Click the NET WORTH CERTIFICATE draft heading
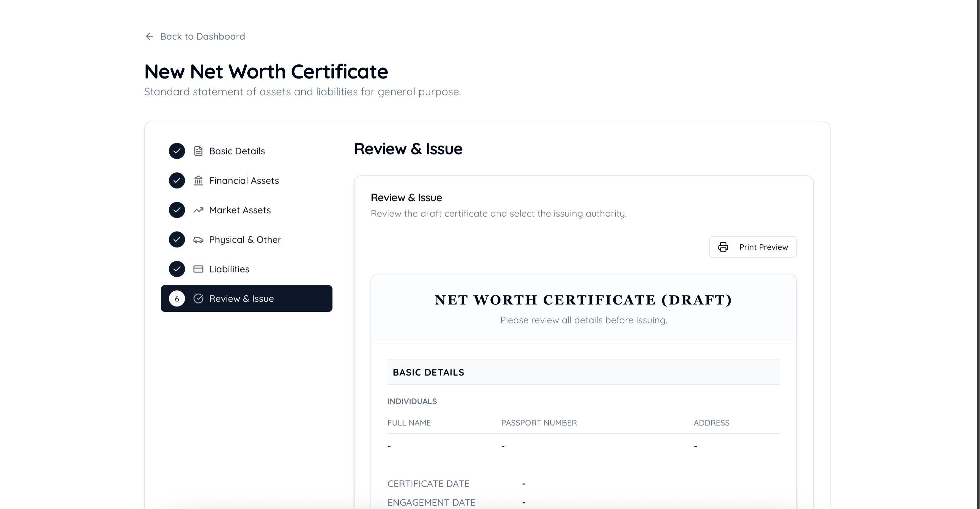This screenshot has height=509, width=980. 583,300
